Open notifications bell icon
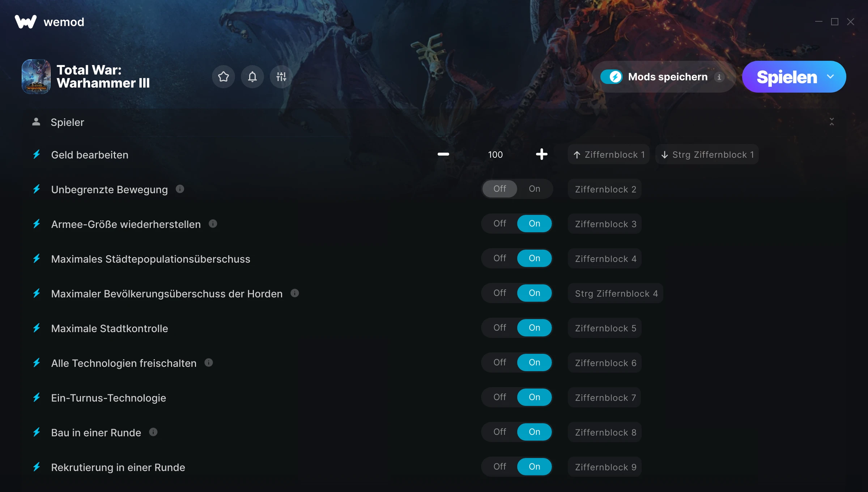 point(252,77)
